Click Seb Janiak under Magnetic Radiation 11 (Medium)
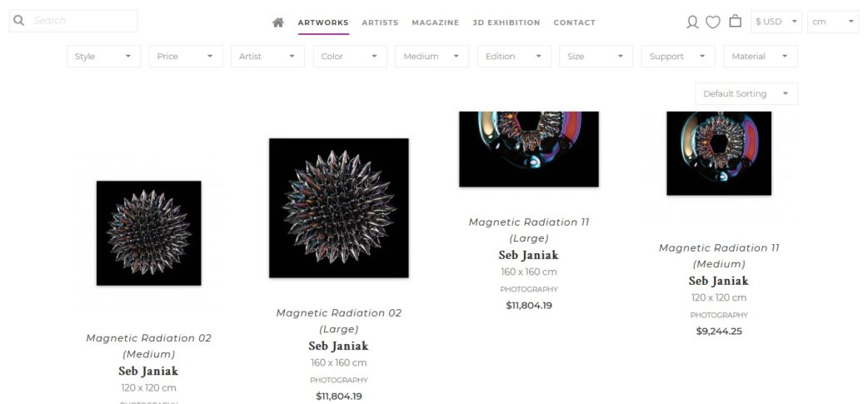Viewport: 868px width, 404px height. coord(719,282)
